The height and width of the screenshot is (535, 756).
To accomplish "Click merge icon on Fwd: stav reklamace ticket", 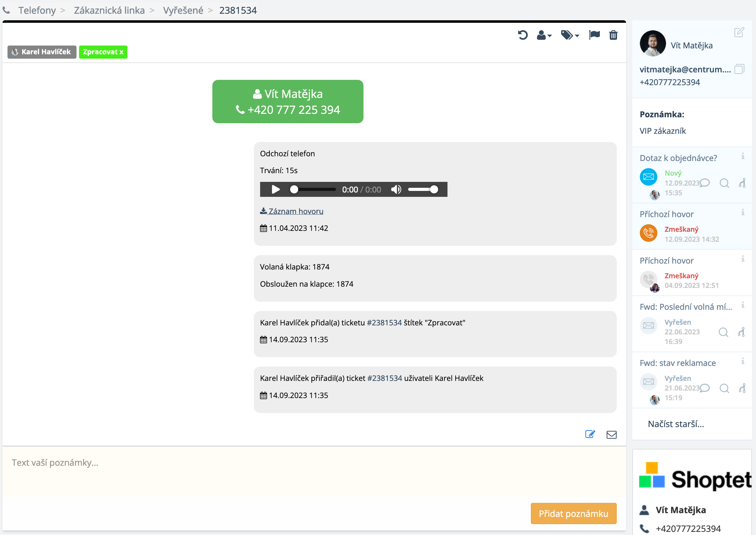I will click(x=742, y=388).
